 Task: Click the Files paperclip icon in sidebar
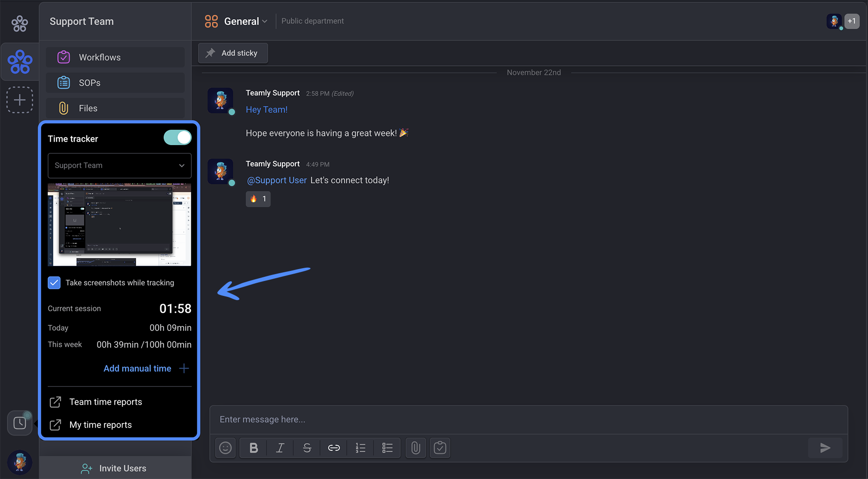(x=64, y=108)
